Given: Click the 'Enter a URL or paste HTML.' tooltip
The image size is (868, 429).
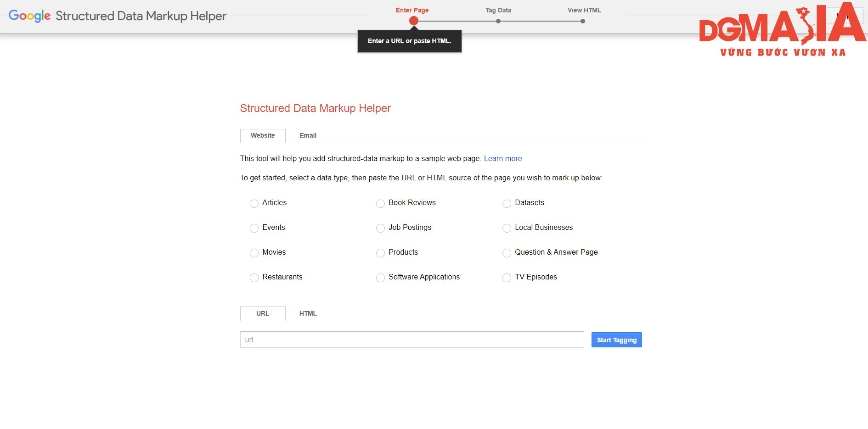Looking at the screenshot, I should (x=410, y=41).
